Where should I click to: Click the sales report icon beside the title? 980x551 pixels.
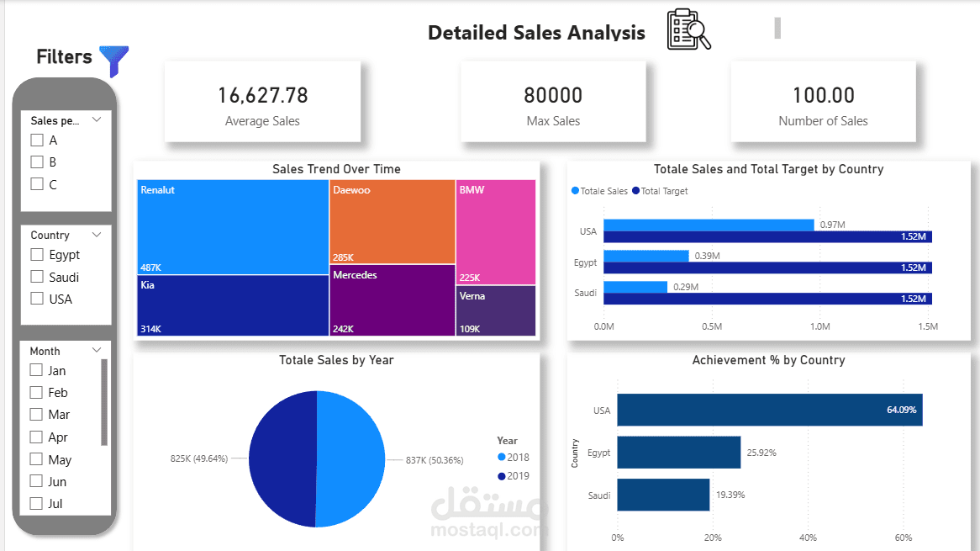[688, 29]
